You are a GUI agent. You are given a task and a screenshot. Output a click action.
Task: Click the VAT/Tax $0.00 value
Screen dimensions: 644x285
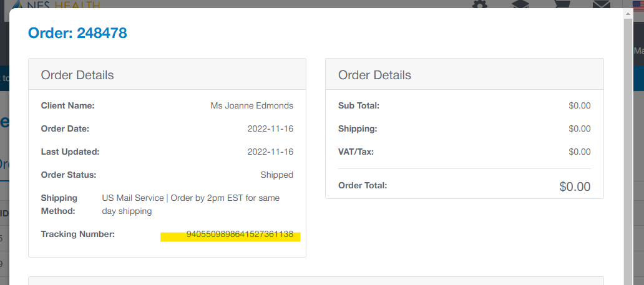click(580, 152)
